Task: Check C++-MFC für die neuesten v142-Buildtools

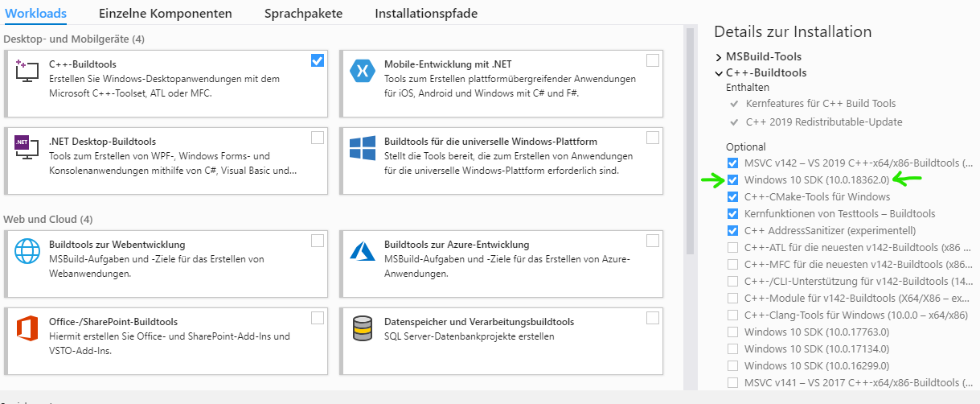Action: [732, 264]
